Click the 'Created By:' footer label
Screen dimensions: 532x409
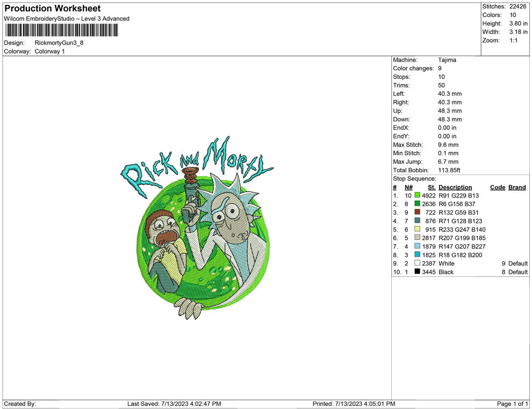click(20, 404)
